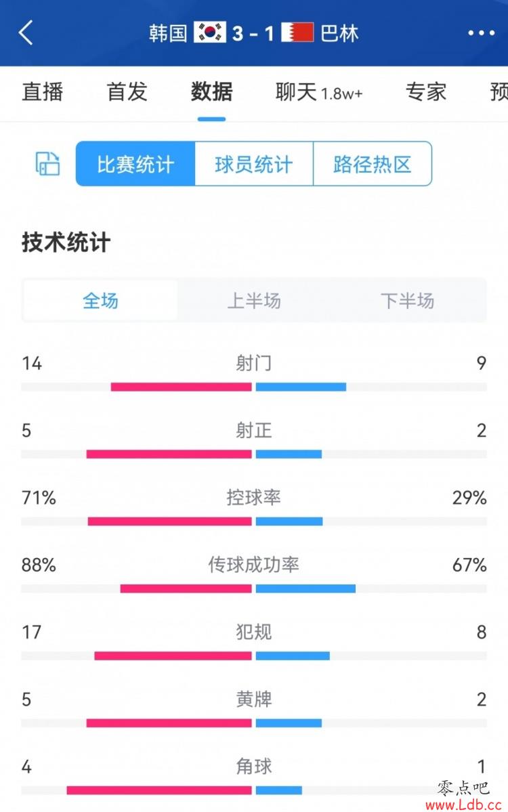This screenshot has height=812, width=508.
Task: Choose the 上半场 first half option
Action: [254, 301]
